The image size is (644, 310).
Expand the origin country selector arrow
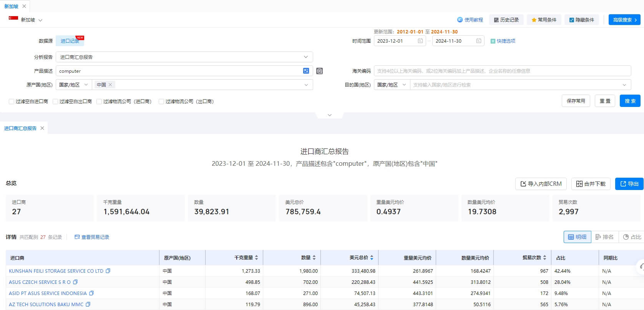[x=306, y=85]
